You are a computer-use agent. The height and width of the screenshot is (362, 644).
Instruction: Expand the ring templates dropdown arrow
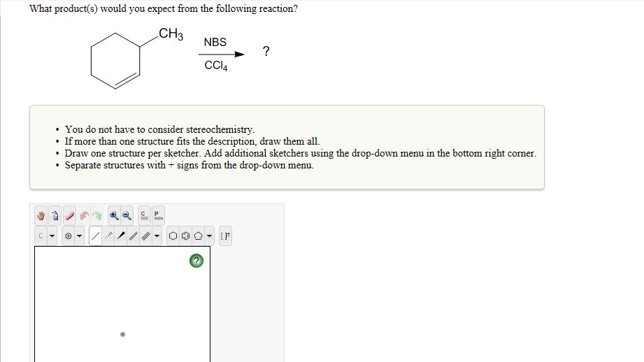tap(210, 236)
